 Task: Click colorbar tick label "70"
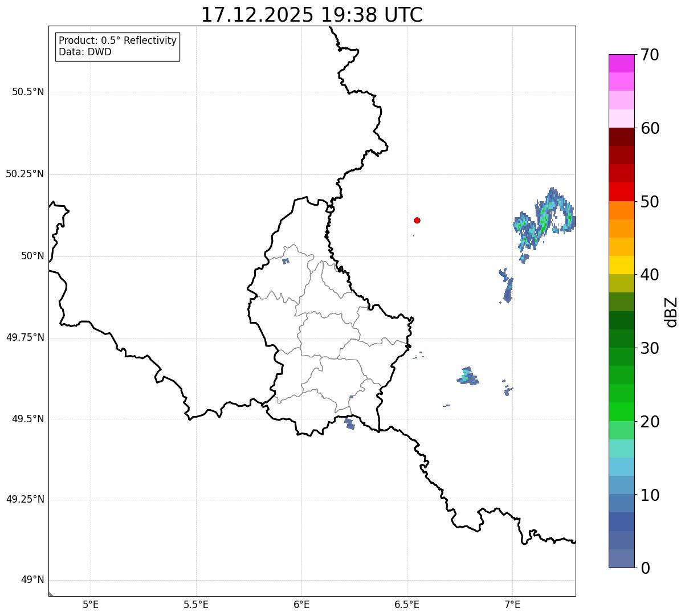point(650,55)
